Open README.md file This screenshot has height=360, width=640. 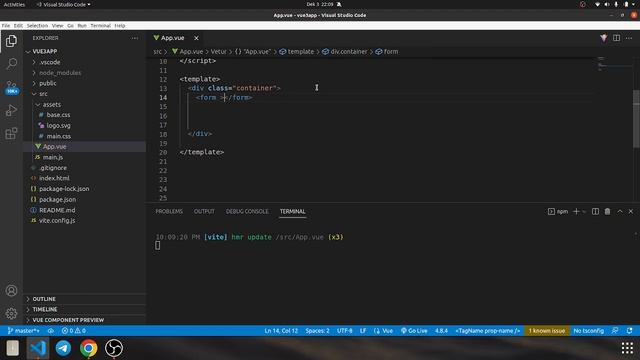click(85, 210)
